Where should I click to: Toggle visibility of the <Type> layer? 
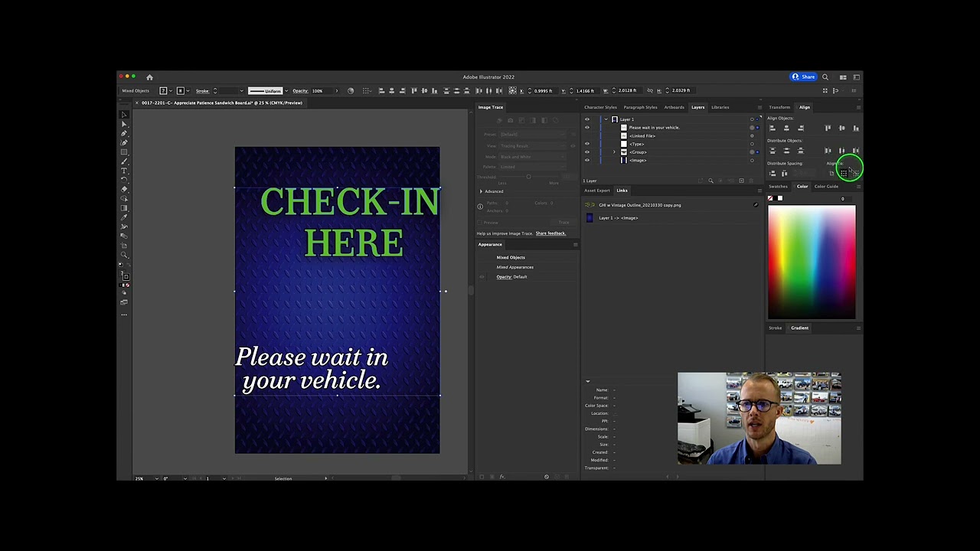click(x=587, y=144)
